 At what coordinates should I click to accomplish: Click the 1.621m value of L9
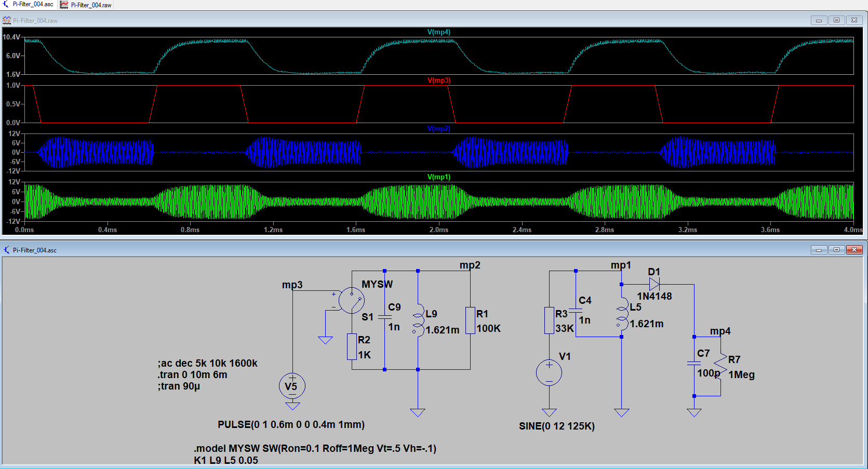443,330
